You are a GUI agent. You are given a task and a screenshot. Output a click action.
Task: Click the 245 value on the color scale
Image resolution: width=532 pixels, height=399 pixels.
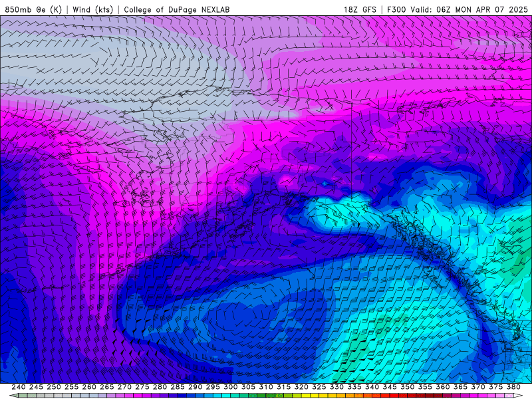[x=36, y=387]
